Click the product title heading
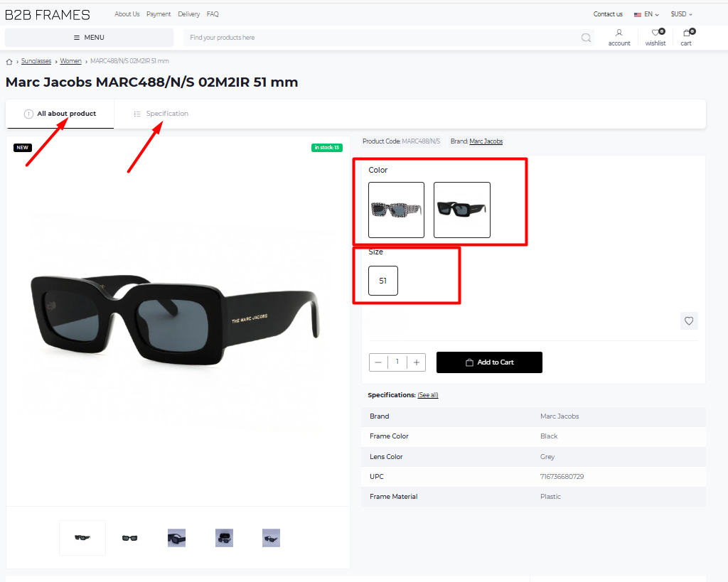This screenshot has height=582, width=728. point(152,82)
